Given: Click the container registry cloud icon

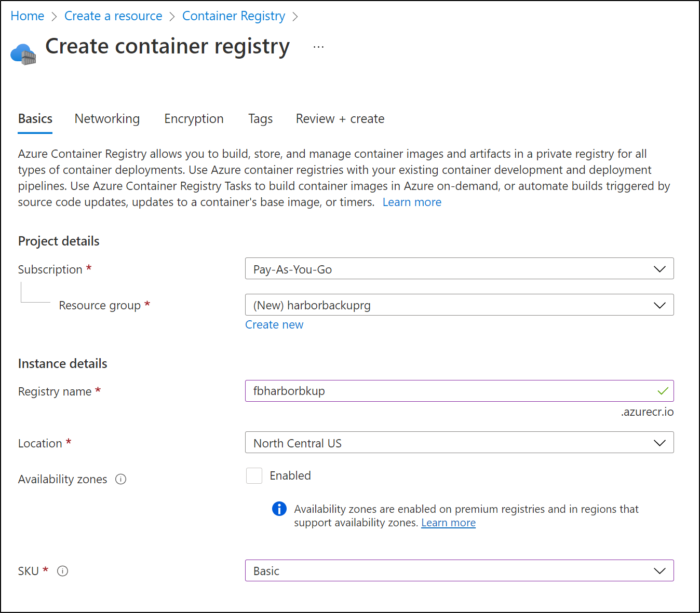Looking at the screenshot, I should pyautogui.click(x=23, y=54).
